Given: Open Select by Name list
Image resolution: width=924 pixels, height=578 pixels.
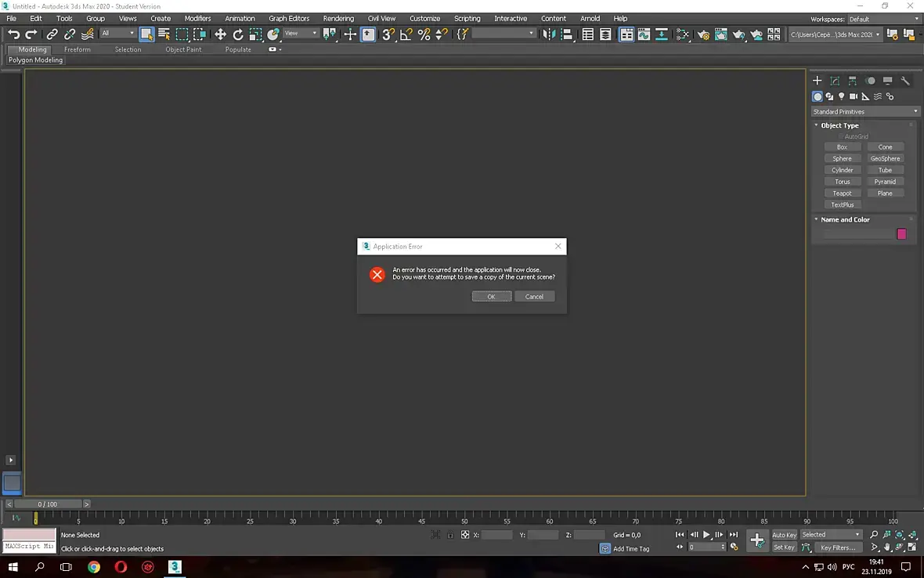Looking at the screenshot, I should click(164, 34).
